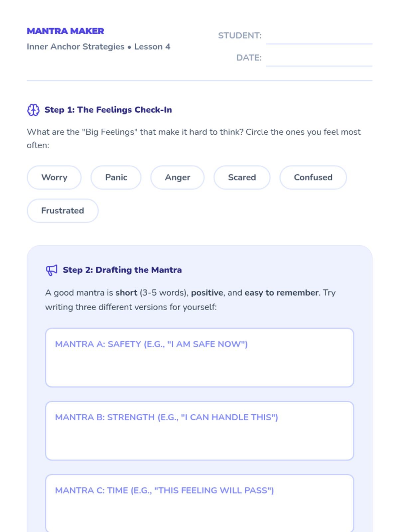This screenshot has height=532, width=399.
Task: Click the STUDENT: label
Action: point(240,36)
